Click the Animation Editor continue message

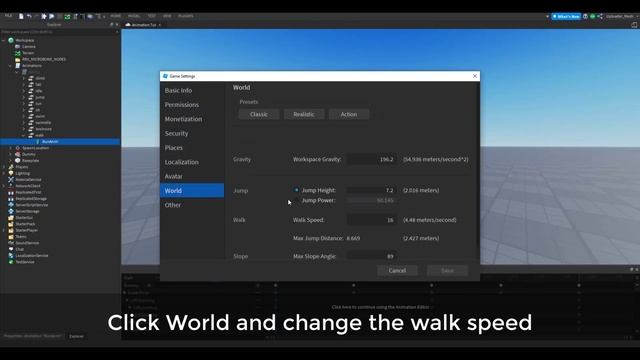pos(380,307)
